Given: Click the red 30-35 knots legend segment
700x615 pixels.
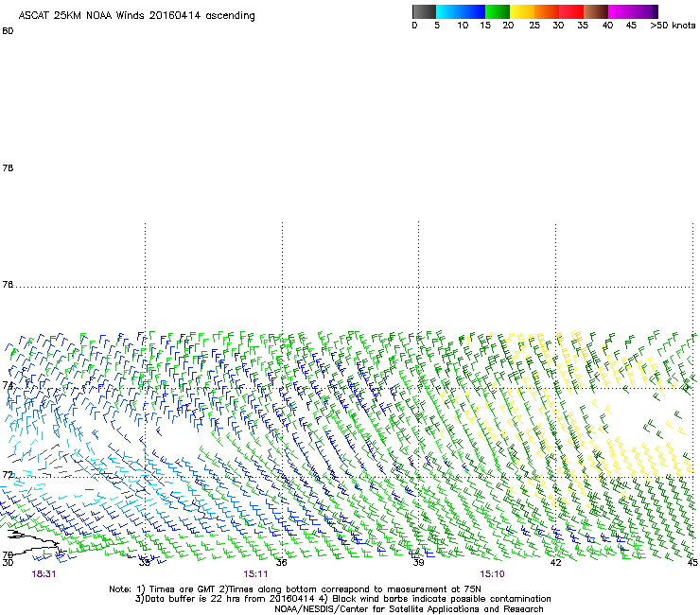Looking at the screenshot, I should click(x=571, y=11).
